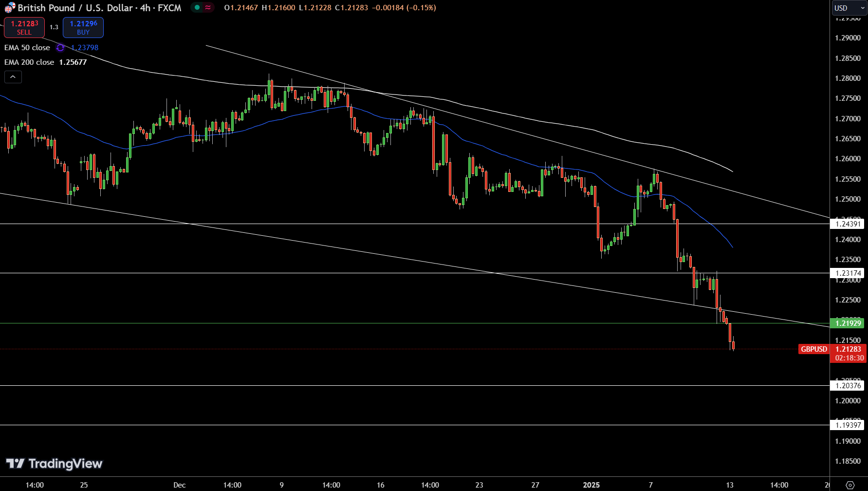Click the low value L1.21228
The height and width of the screenshot is (491, 868).
click(x=315, y=8)
